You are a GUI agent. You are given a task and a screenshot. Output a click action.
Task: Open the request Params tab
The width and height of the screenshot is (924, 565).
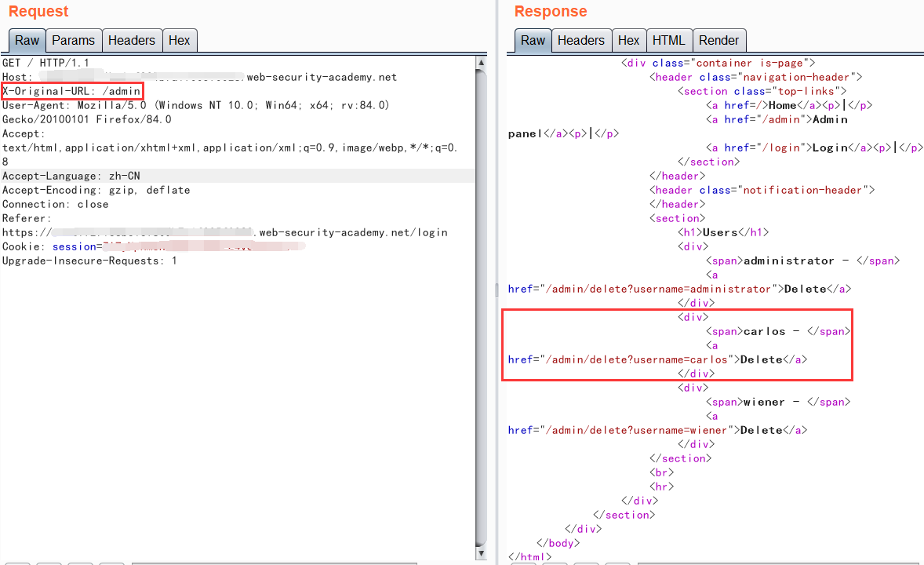click(73, 41)
